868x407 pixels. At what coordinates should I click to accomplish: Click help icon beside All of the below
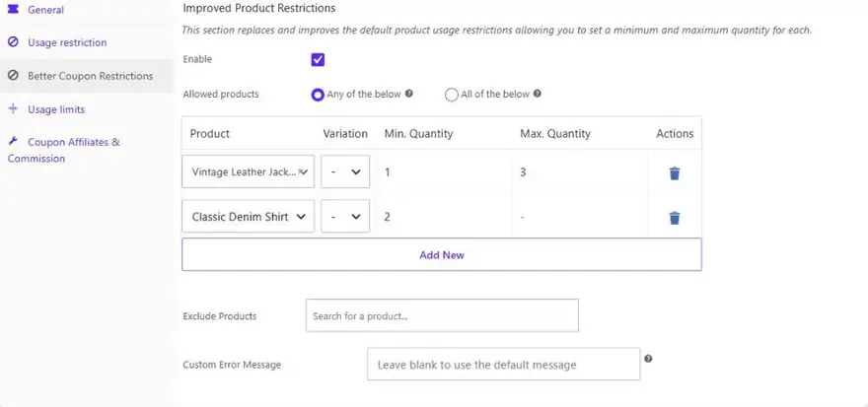[x=537, y=94]
